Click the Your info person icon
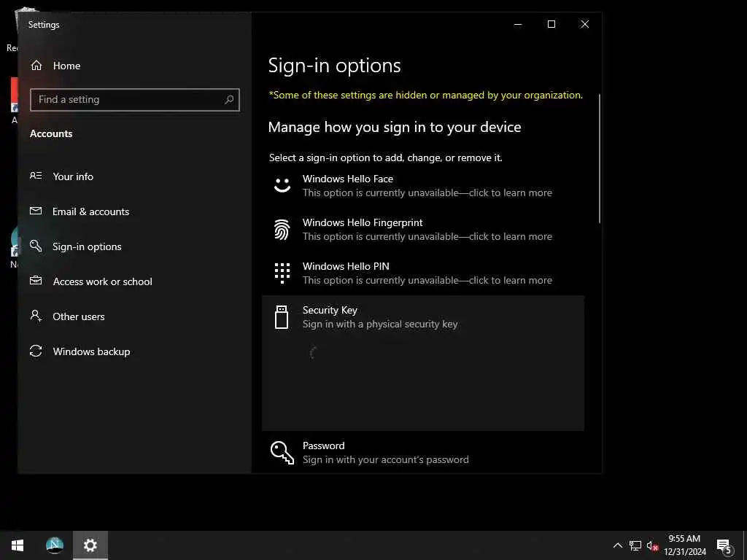 pyautogui.click(x=36, y=176)
